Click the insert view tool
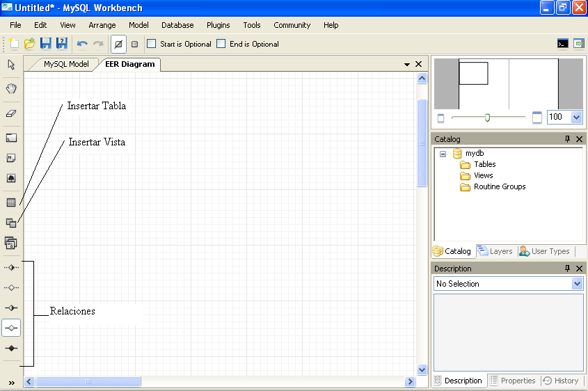Screen dimensions: 588x391 [x=11, y=223]
